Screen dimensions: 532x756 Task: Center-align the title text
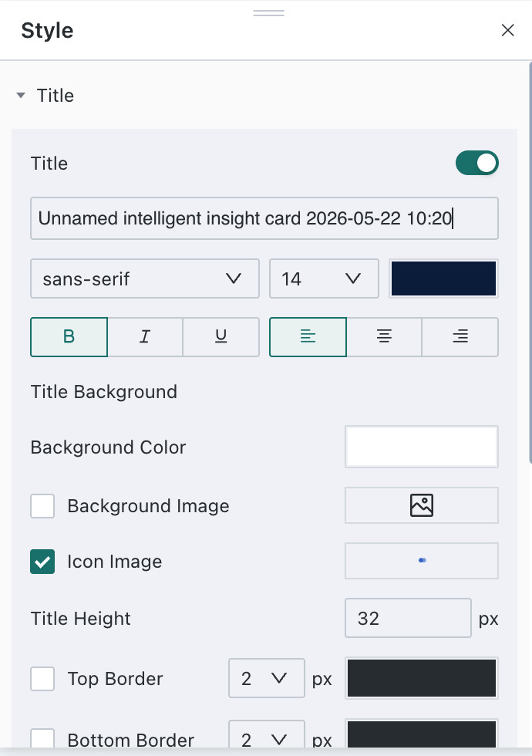(384, 336)
